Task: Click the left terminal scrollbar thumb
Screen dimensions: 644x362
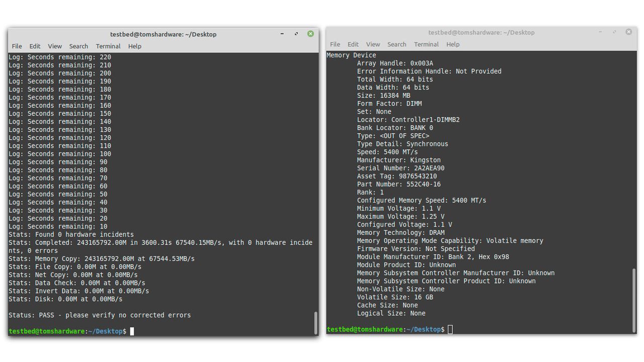Action: (316, 323)
